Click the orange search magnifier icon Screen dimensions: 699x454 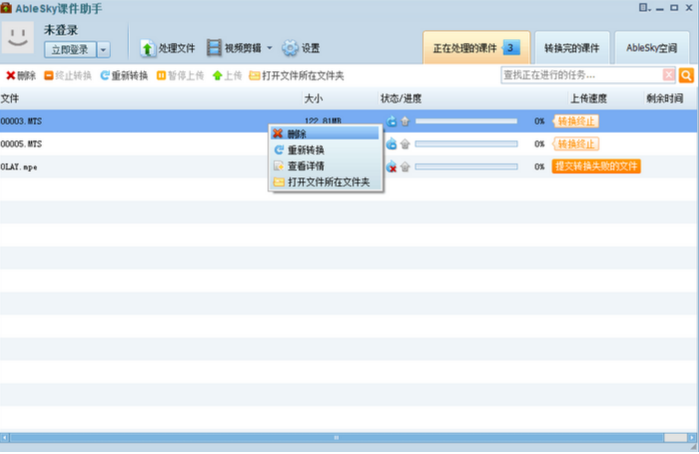(x=686, y=75)
